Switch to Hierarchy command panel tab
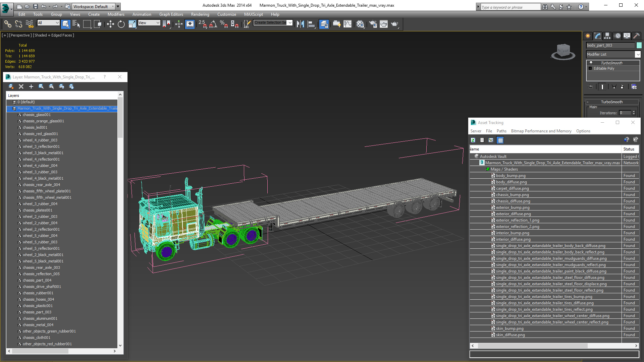 607,36
